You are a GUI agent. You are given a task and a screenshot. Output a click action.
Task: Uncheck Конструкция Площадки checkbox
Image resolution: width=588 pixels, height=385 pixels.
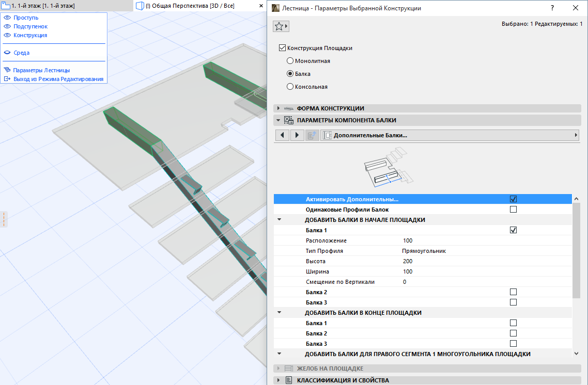[282, 48]
